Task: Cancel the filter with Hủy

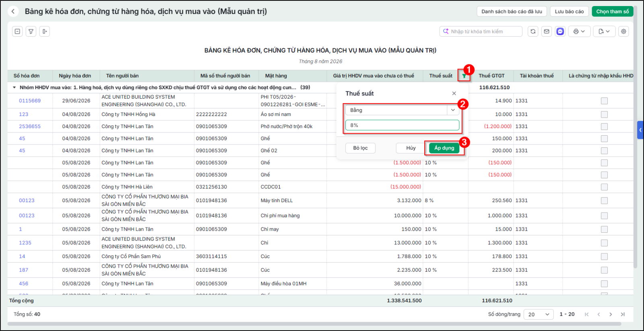Action: pyautogui.click(x=411, y=148)
